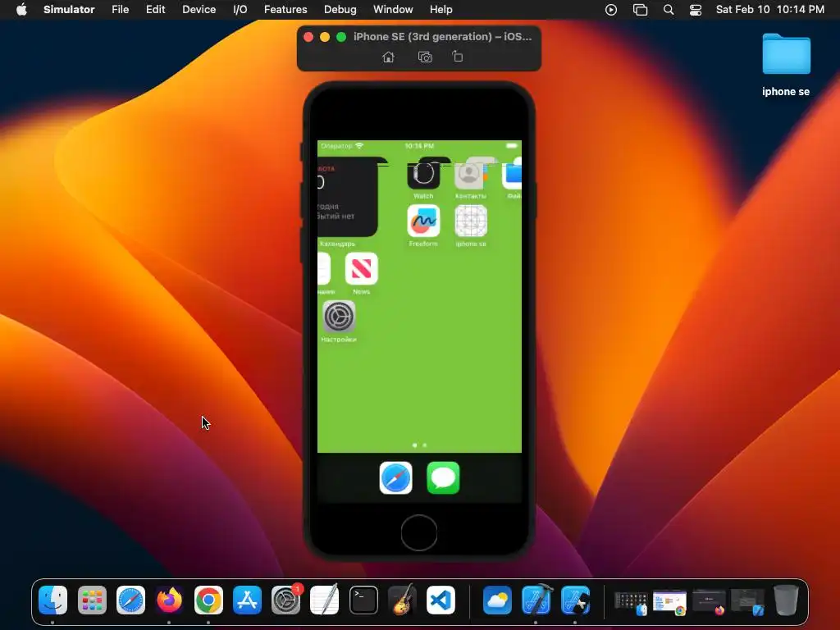This screenshot has width=840, height=630.
Task: Open Visual Studio Code from the Dock
Action: pyautogui.click(x=441, y=600)
